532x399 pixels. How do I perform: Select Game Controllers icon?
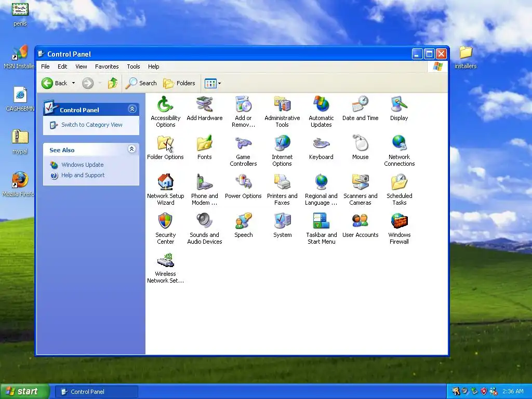point(243,150)
